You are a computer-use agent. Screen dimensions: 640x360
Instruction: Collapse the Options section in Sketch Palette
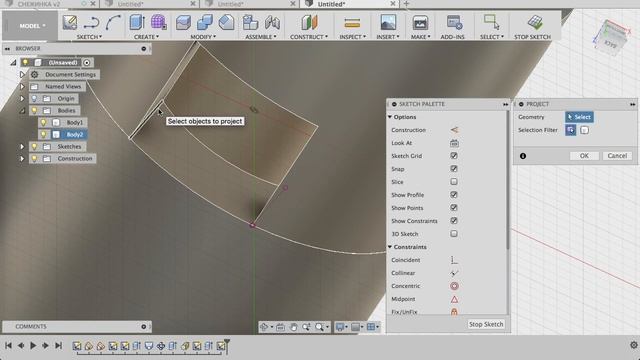[390, 117]
